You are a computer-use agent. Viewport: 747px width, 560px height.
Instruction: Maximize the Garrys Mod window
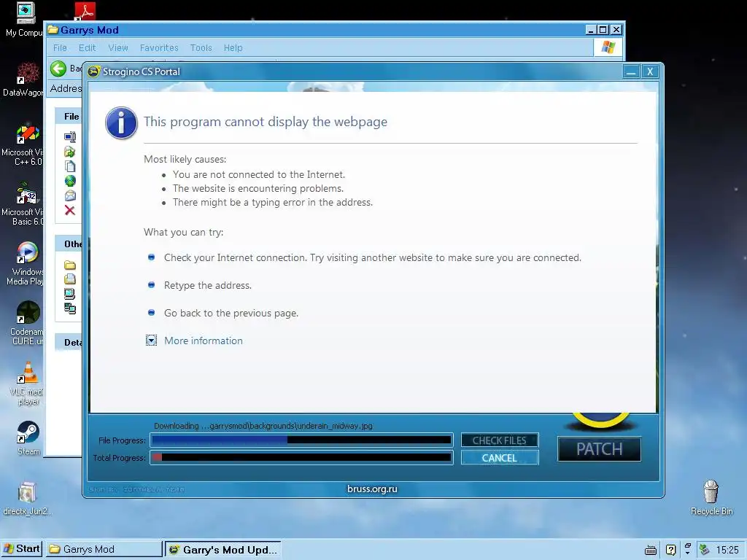(x=603, y=29)
